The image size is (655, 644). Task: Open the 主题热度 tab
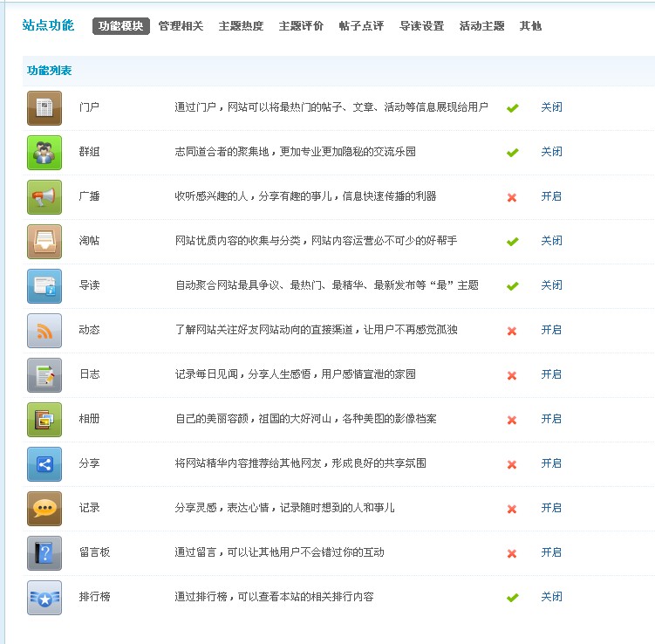click(241, 26)
